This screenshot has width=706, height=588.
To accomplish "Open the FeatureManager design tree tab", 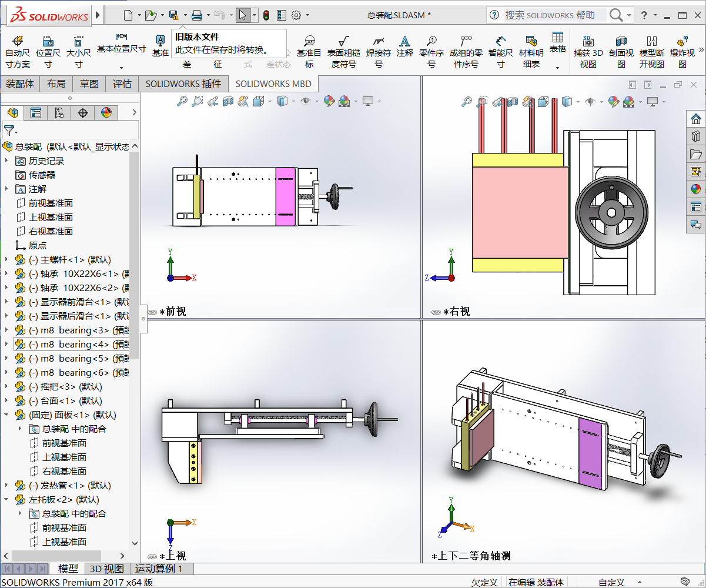I will pyautogui.click(x=12, y=113).
